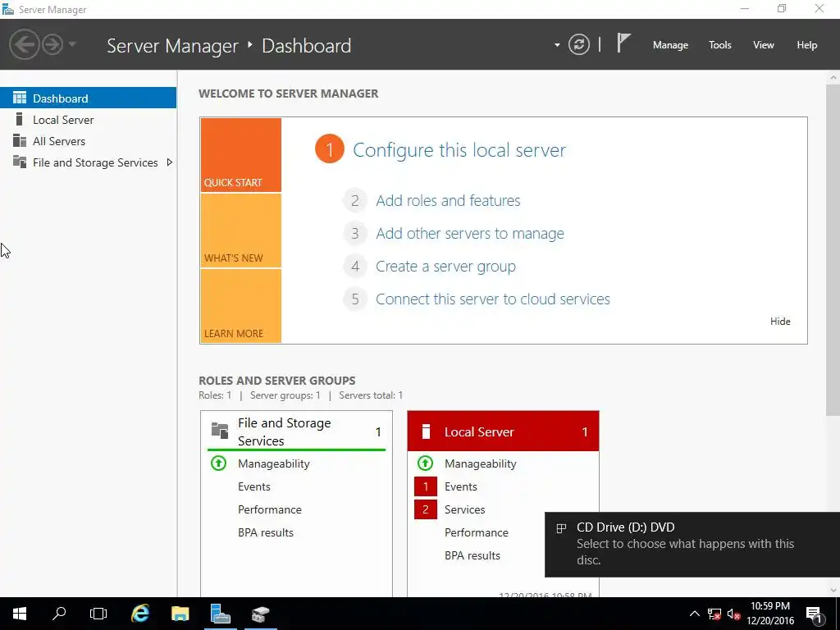Launch Internet Explorer from taskbar
The image size is (840, 630).
[139, 614]
